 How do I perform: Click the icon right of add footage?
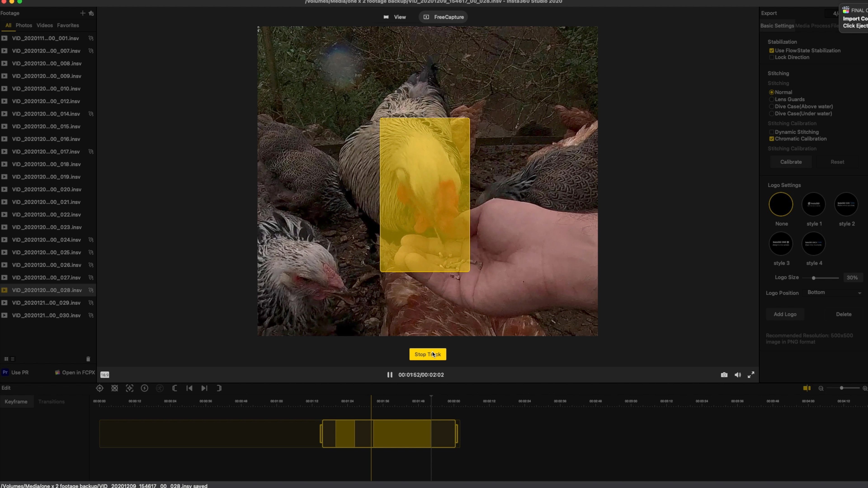coord(91,13)
